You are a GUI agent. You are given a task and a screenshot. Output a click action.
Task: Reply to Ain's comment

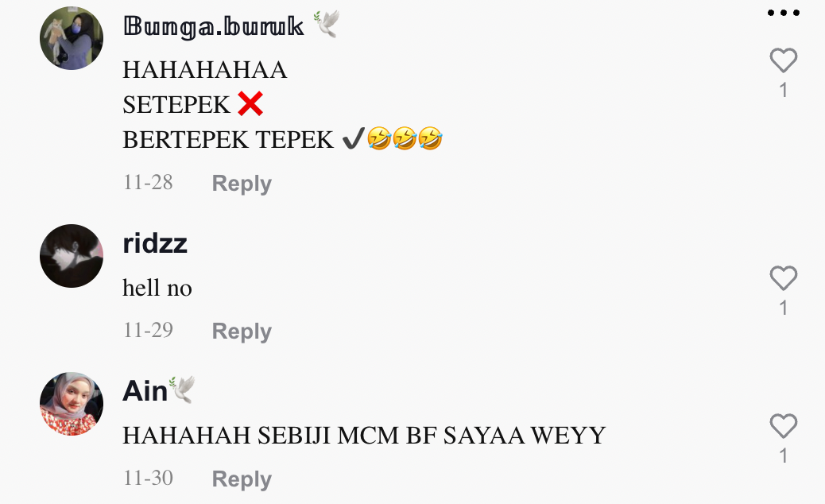click(x=242, y=479)
